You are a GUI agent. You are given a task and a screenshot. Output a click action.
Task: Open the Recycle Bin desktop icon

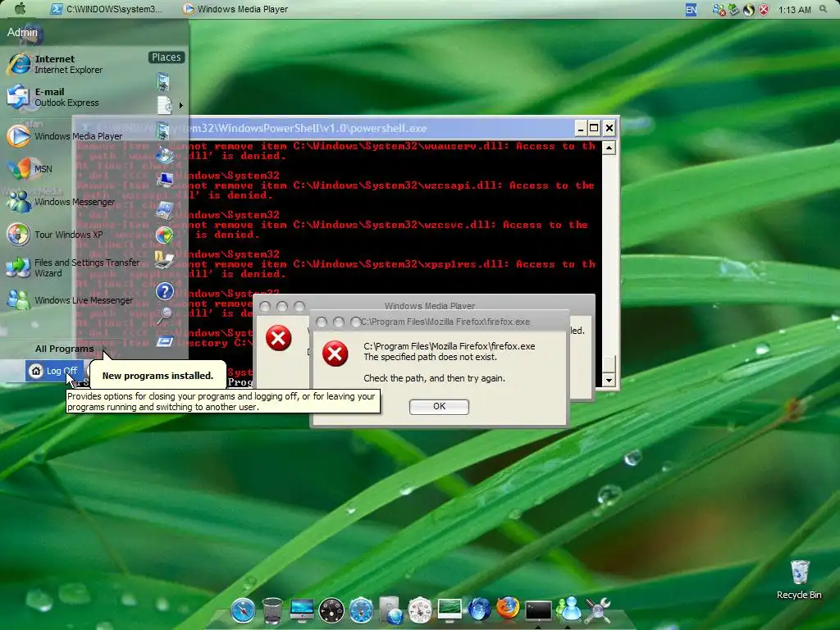[799, 580]
